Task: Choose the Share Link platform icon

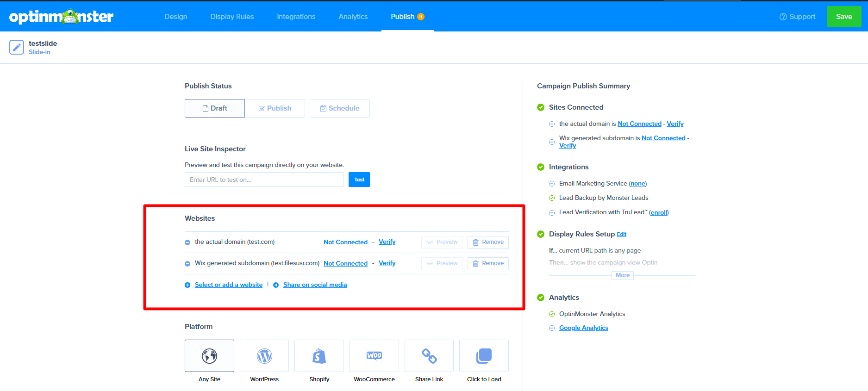Action: (x=429, y=356)
